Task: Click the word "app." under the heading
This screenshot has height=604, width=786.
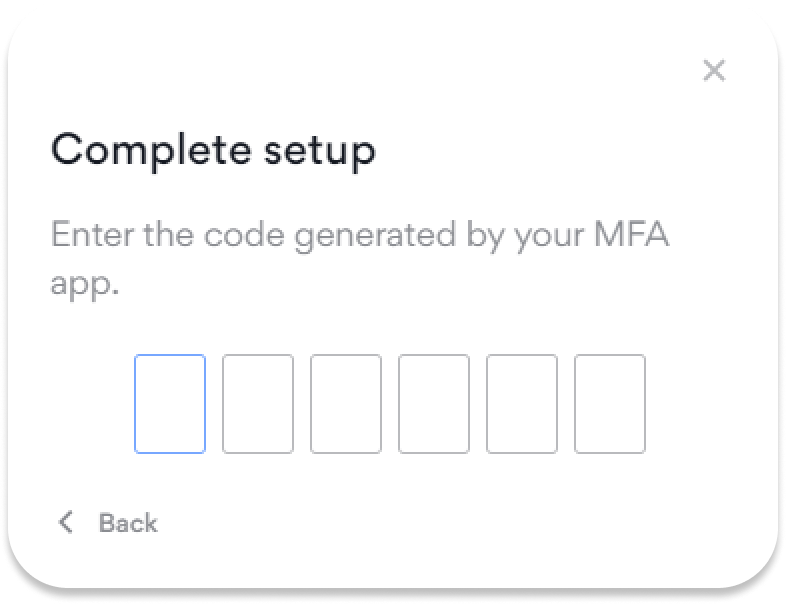Action: click(x=84, y=285)
